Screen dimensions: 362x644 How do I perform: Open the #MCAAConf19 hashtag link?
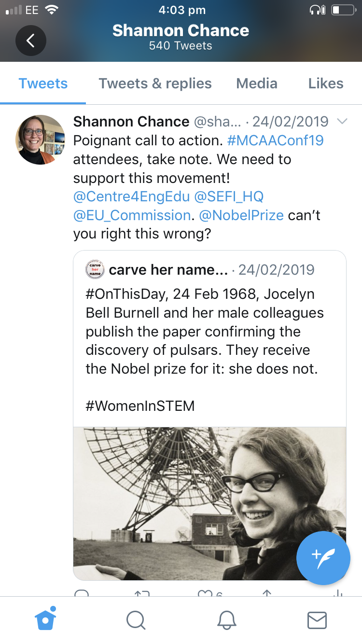point(275,140)
